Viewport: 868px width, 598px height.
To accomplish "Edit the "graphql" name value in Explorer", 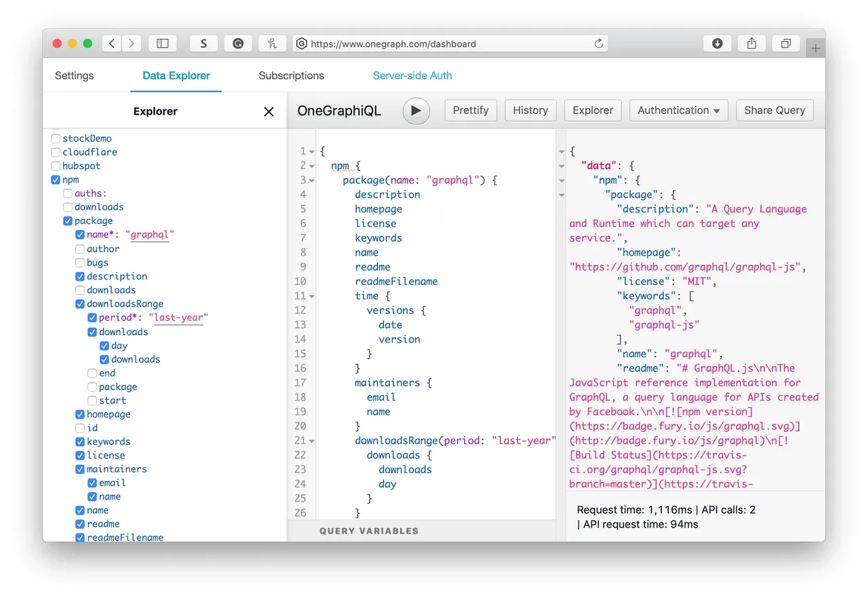I will point(150,235).
